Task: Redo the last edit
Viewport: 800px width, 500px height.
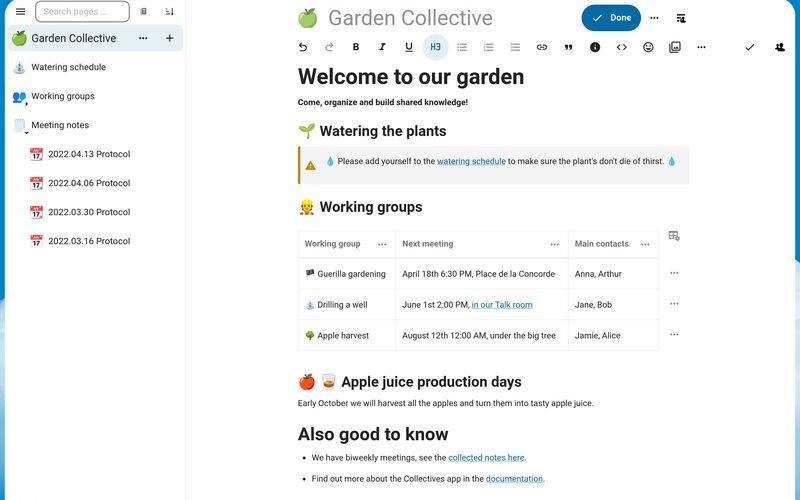Action: click(x=329, y=47)
